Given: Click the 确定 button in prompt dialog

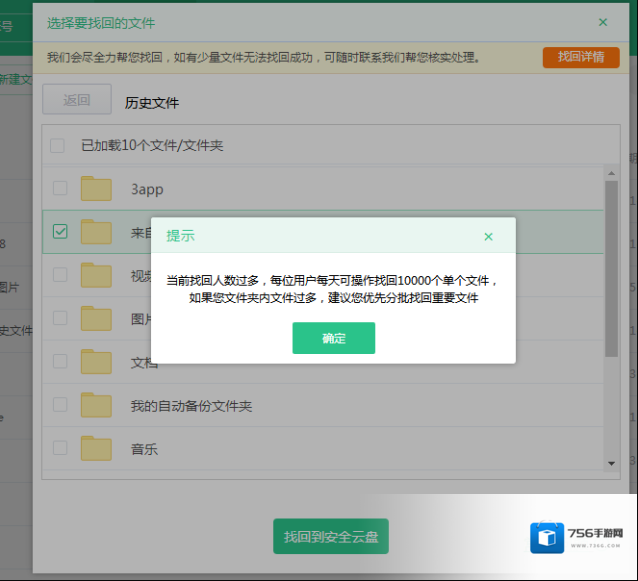Looking at the screenshot, I should [333, 338].
